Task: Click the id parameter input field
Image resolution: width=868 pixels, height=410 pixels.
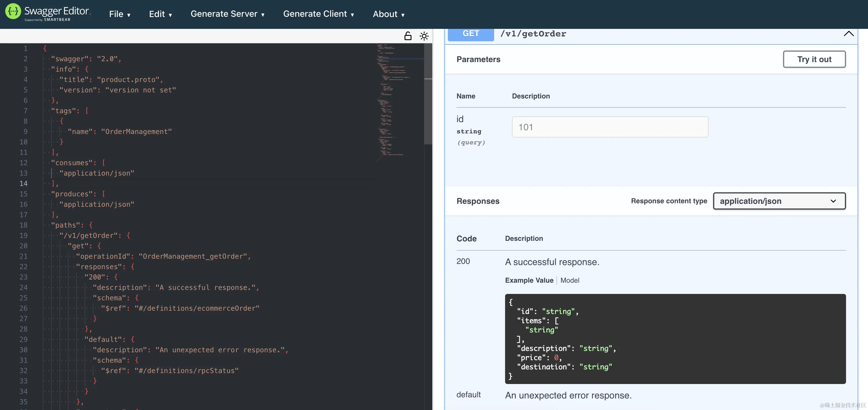Action: tap(610, 127)
